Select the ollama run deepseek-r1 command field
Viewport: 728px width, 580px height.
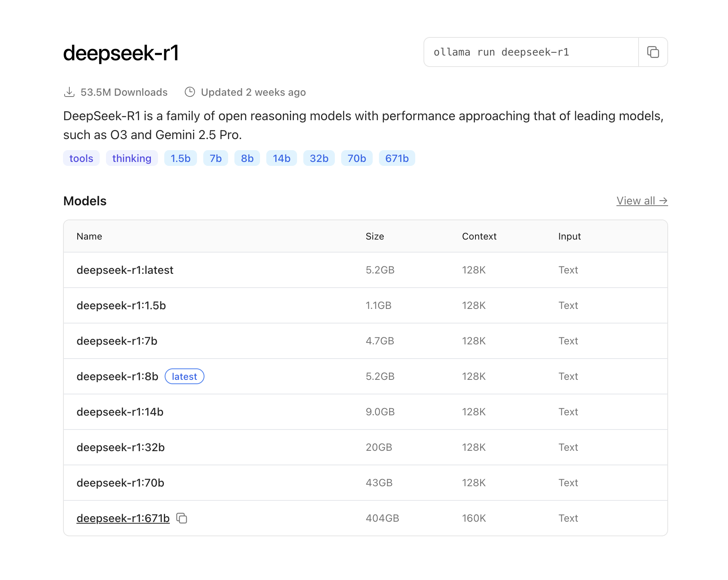(531, 52)
